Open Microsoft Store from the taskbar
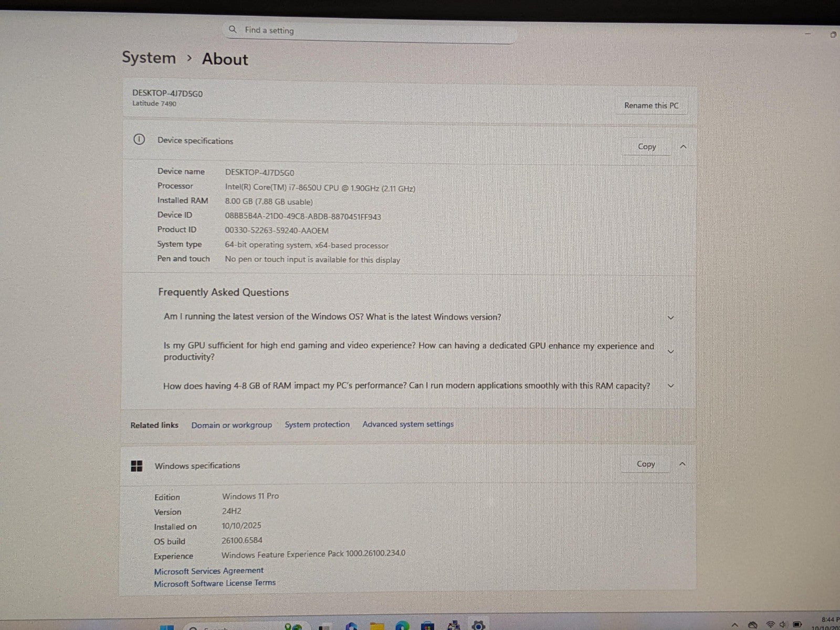This screenshot has height=630, width=840. [428, 626]
